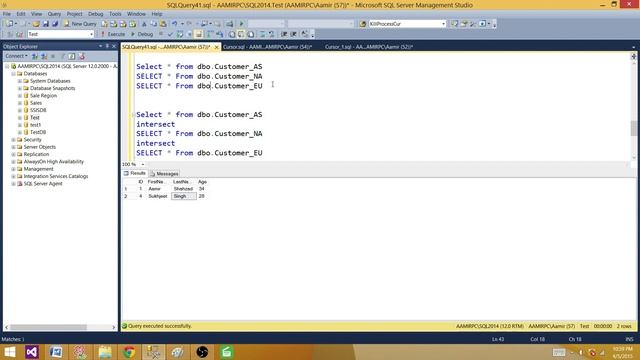This screenshot has width=640, height=360.
Task: Click the Singh cell in results grid
Action: (x=184, y=196)
